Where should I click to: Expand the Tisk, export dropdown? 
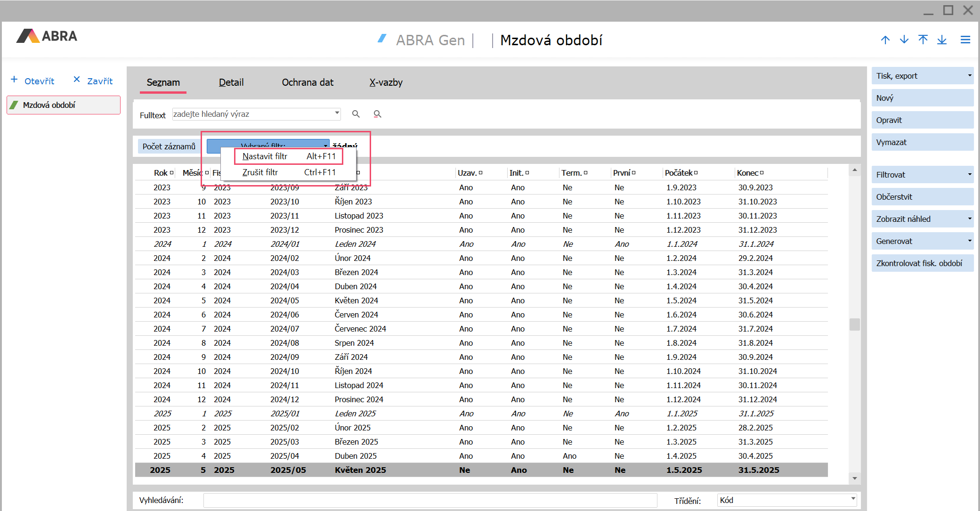coord(970,76)
